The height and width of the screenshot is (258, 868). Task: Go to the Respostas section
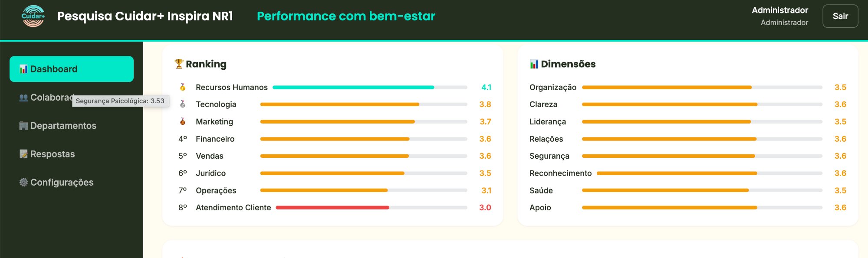point(53,154)
